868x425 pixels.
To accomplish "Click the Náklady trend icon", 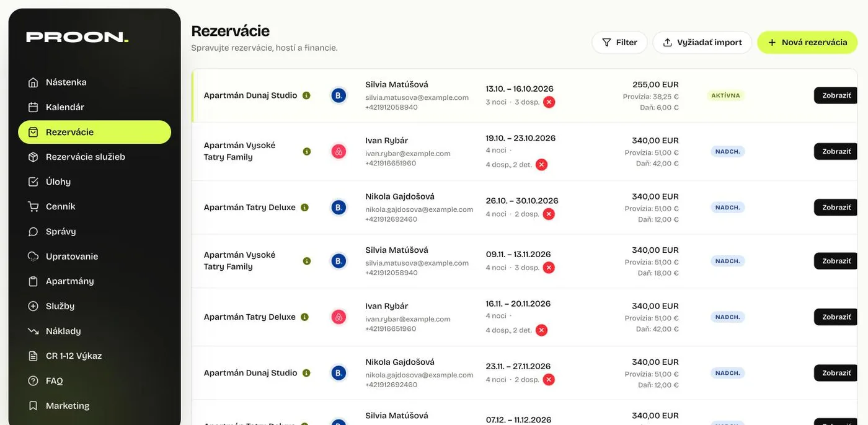I will [33, 331].
